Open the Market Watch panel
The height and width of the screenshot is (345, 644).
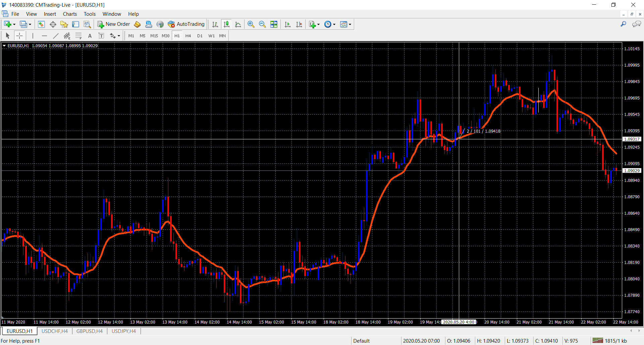click(x=41, y=24)
